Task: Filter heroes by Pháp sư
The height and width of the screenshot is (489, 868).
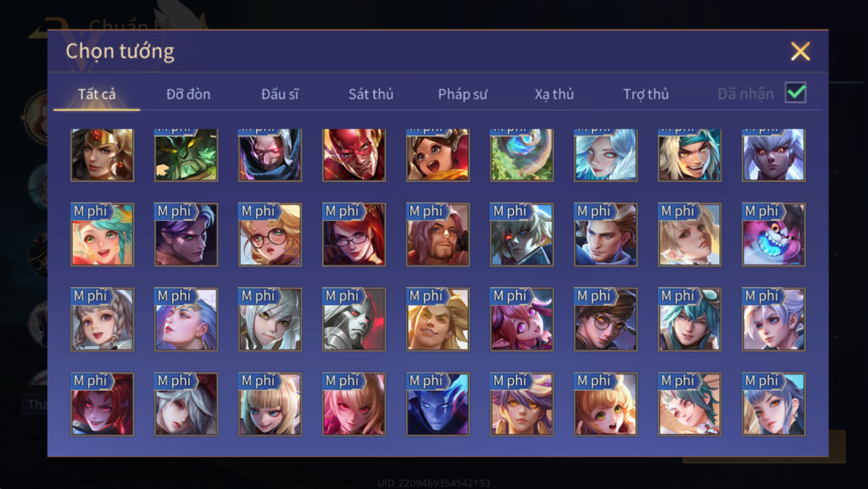Action: [x=462, y=94]
